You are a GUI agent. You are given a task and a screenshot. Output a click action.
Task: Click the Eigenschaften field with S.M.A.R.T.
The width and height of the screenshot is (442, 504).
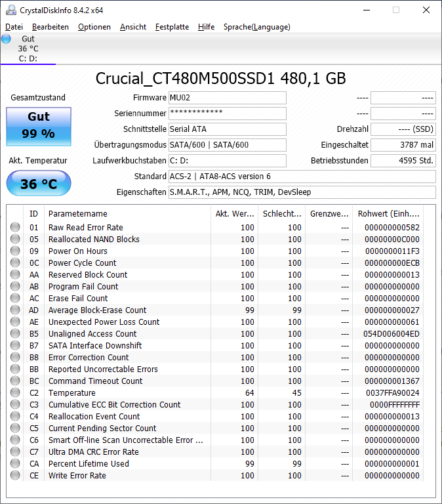point(302,192)
